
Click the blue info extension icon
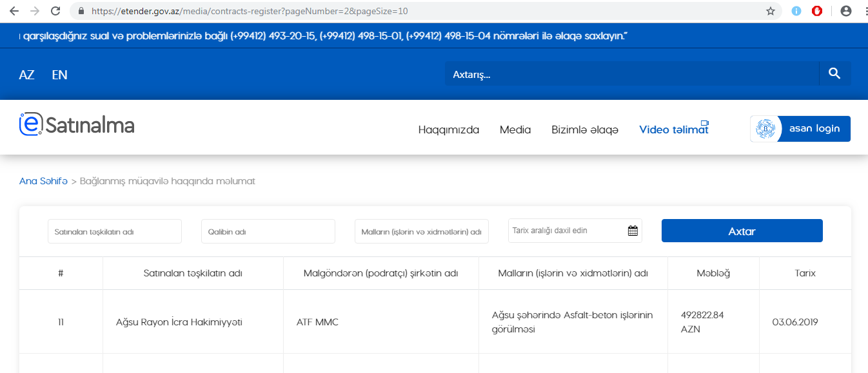[796, 11]
